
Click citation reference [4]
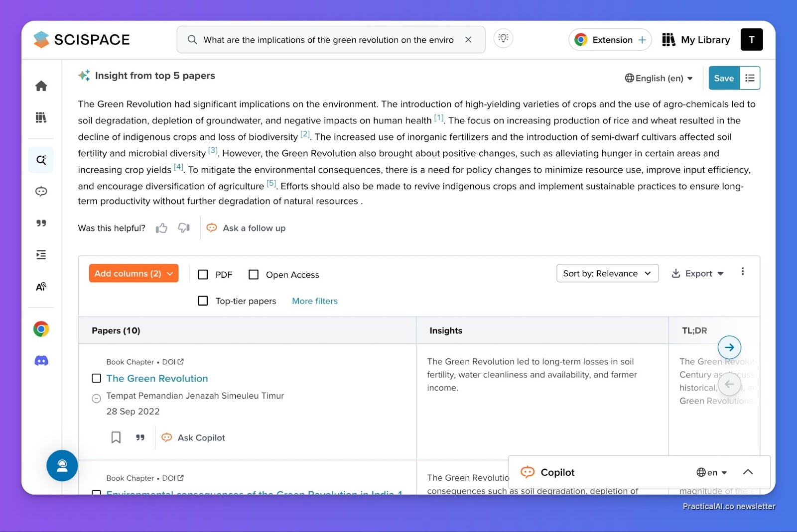tap(178, 167)
